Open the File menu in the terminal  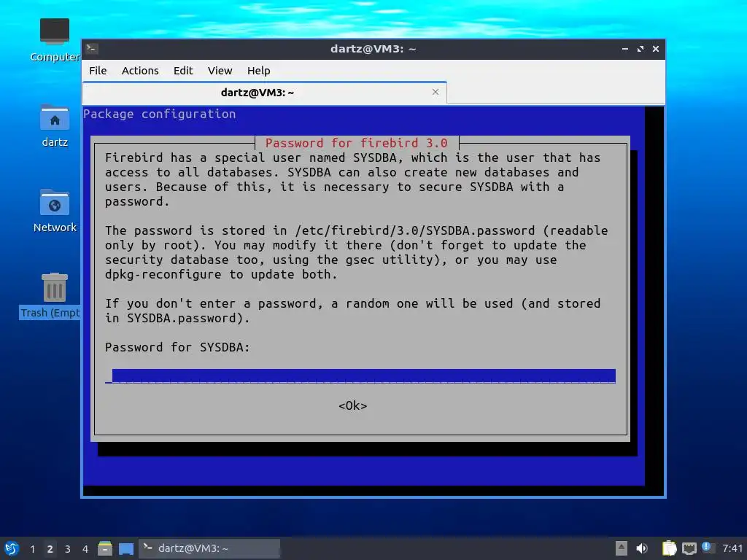click(x=98, y=71)
